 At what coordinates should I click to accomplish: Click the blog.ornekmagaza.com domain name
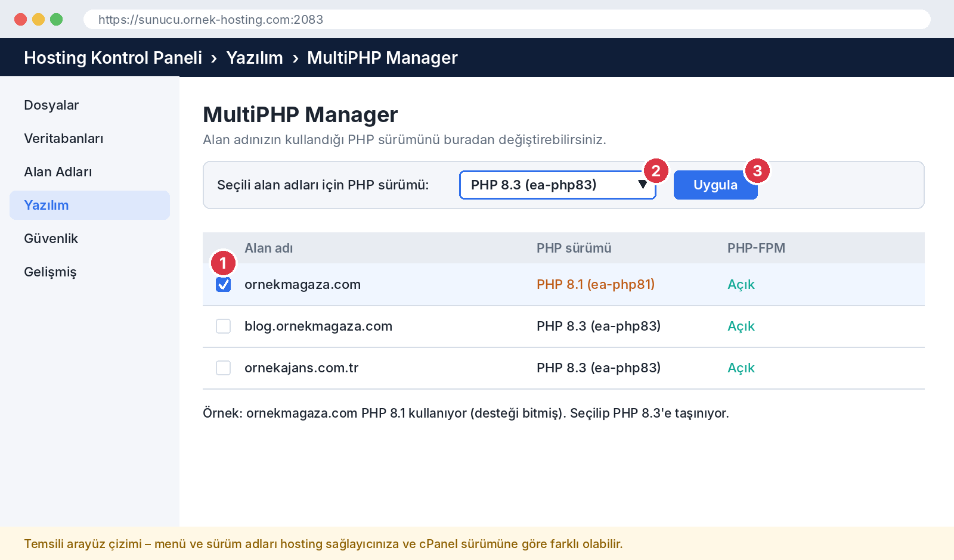pos(318,326)
